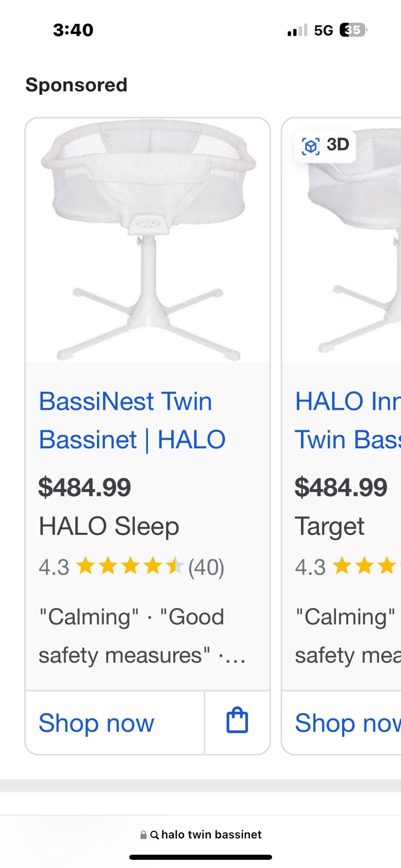Tap the halo twin bassinet address bar
This screenshot has width=401, height=868.
tap(211, 835)
